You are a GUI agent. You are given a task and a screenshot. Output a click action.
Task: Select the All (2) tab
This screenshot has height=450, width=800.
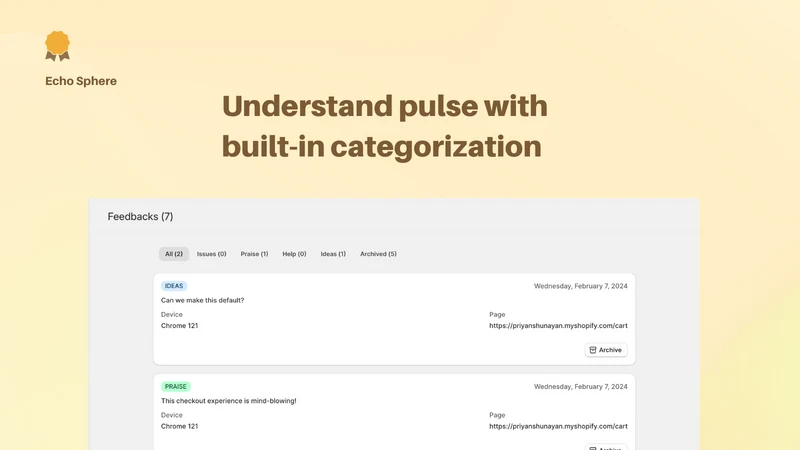tap(173, 254)
